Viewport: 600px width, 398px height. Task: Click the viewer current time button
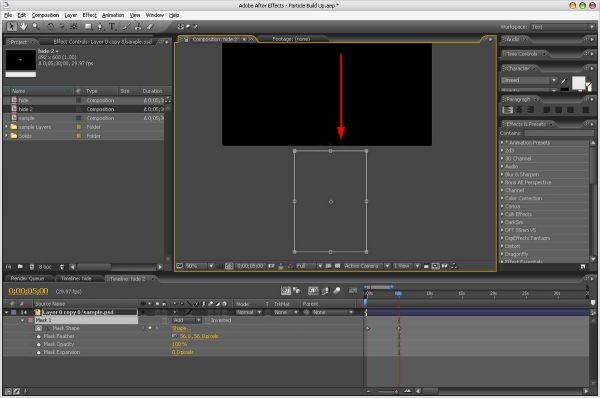point(250,266)
